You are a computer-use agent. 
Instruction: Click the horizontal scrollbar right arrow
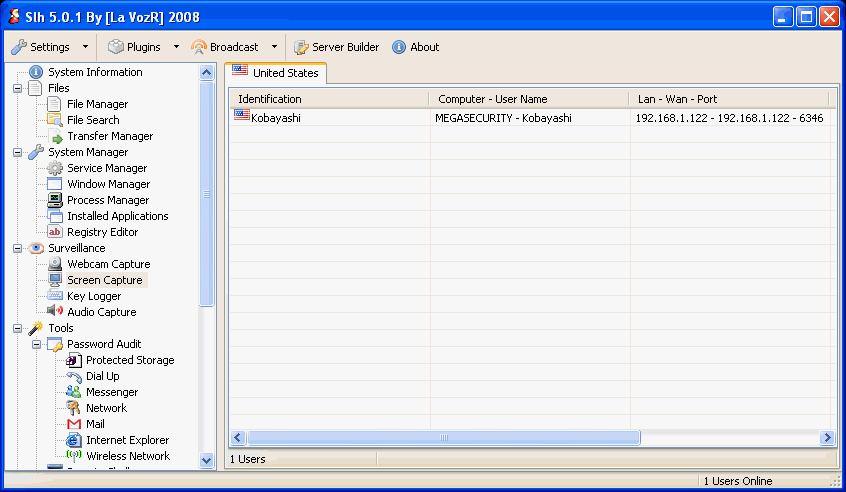(x=827, y=438)
